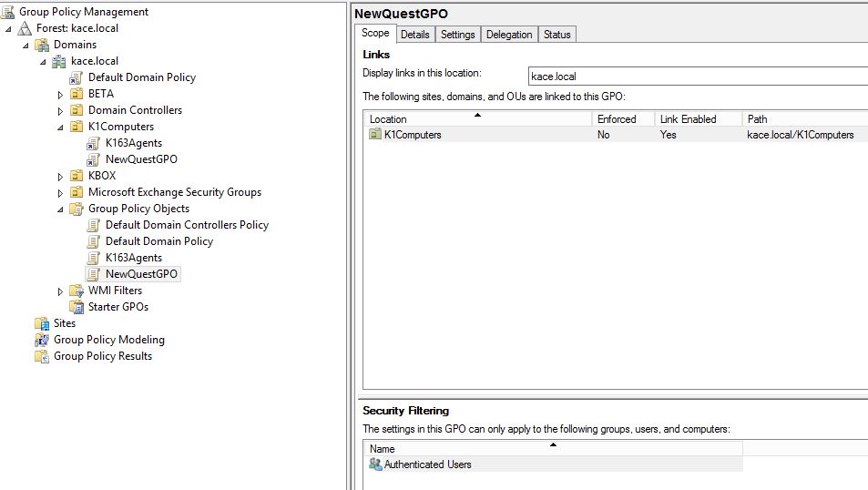Select K163Agents link under K1Computers
Viewport: 868px width, 490px height.
pyautogui.click(x=133, y=143)
